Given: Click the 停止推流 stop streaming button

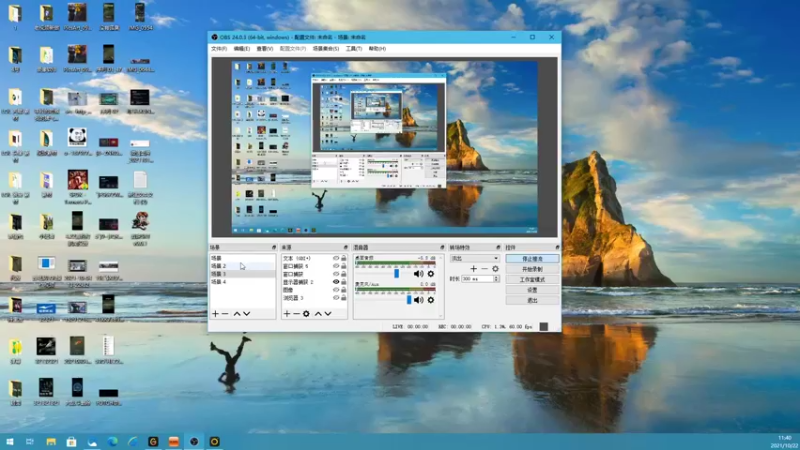Looking at the screenshot, I should (532, 259).
